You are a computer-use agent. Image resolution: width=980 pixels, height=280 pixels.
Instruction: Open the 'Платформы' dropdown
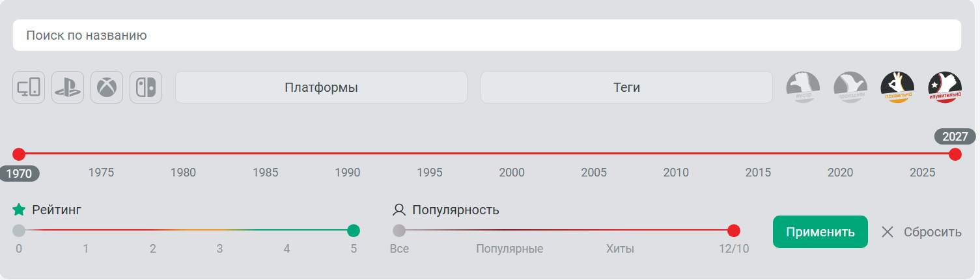tap(321, 87)
